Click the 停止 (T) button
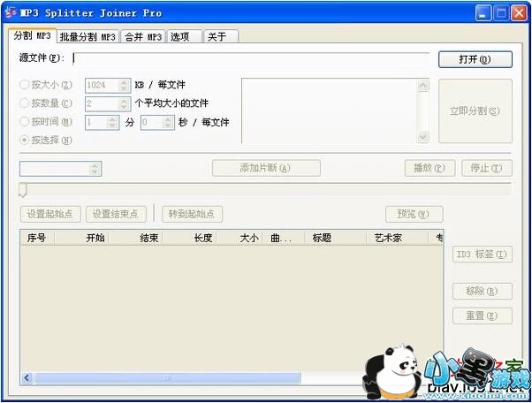The image size is (532, 403). tap(487, 168)
